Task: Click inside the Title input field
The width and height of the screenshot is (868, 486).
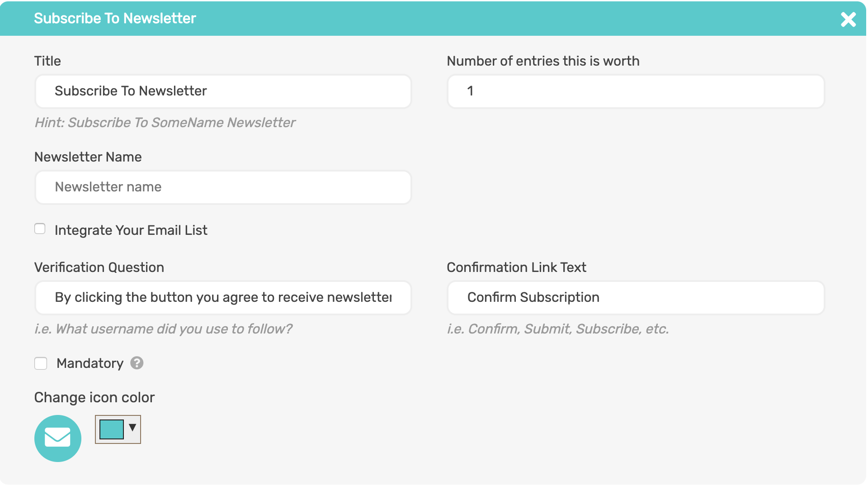Action: (223, 91)
